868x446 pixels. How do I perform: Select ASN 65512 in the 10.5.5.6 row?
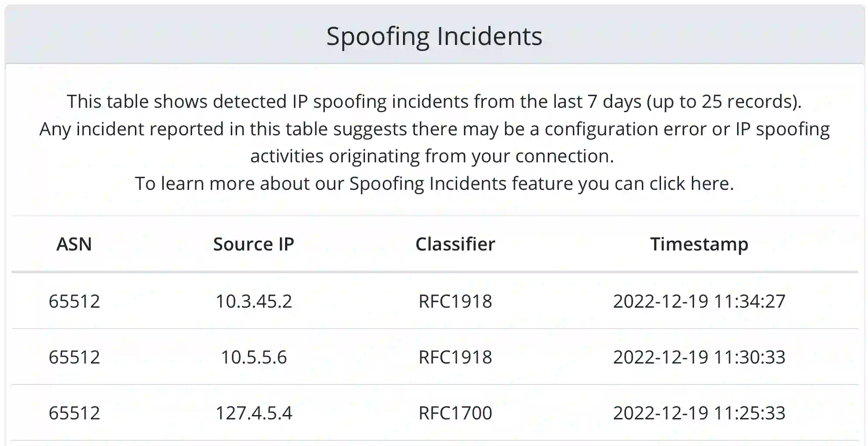point(74,357)
